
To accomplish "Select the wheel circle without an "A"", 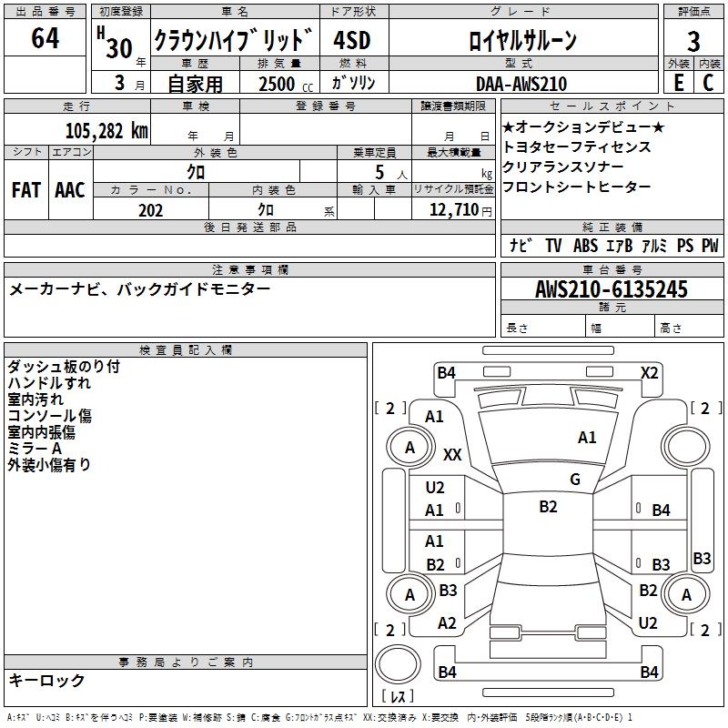I will point(686,448).
